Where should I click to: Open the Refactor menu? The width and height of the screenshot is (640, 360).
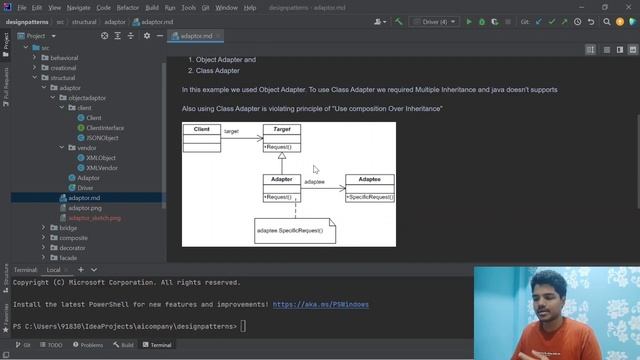(x=128, y=7)
